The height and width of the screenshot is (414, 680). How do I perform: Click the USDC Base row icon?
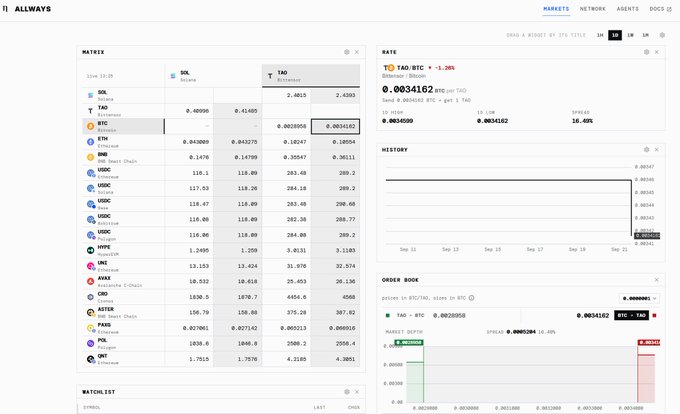coord(91,204)
